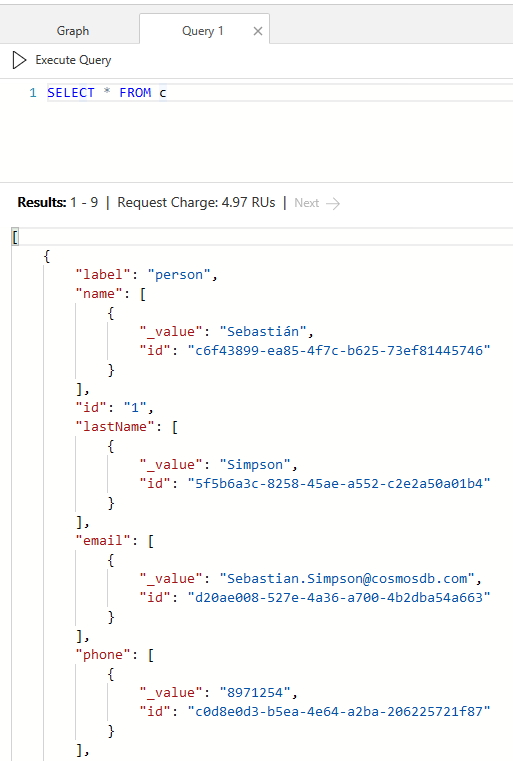Click the opening bracket of results array

pyautogui.click(x=15, y=237)
